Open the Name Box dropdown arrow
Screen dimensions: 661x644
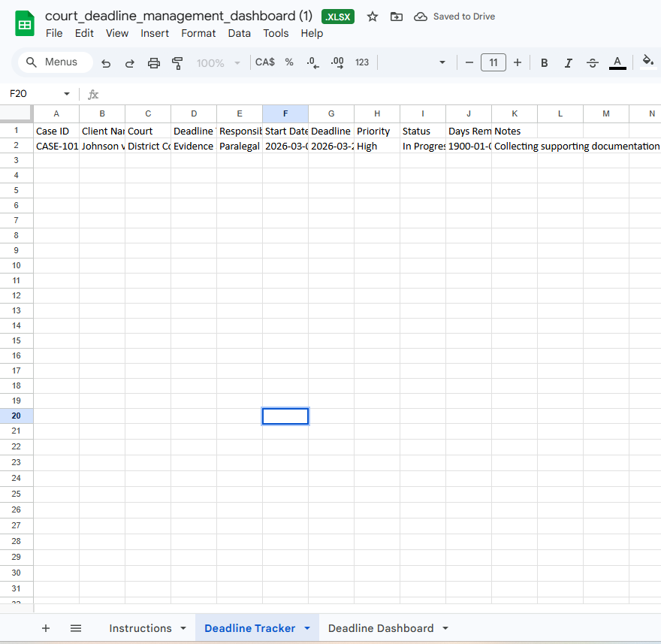point(67,94)
